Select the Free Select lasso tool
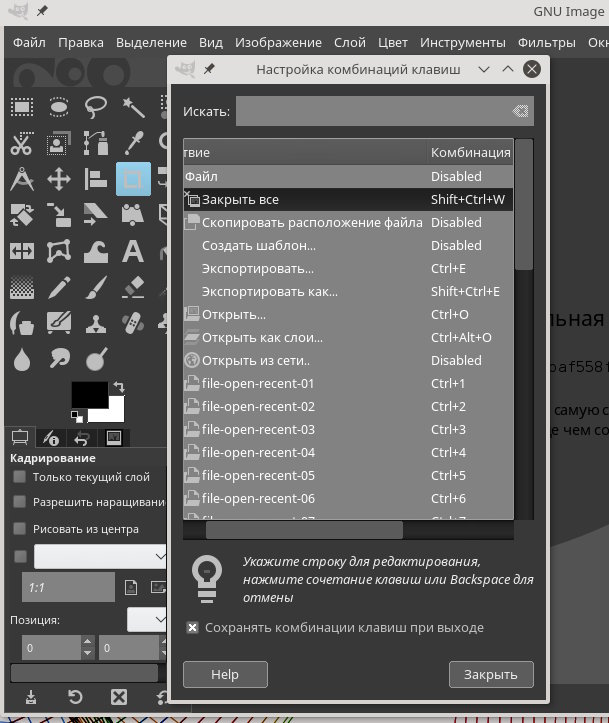609x723 pixels. [95, 107]
